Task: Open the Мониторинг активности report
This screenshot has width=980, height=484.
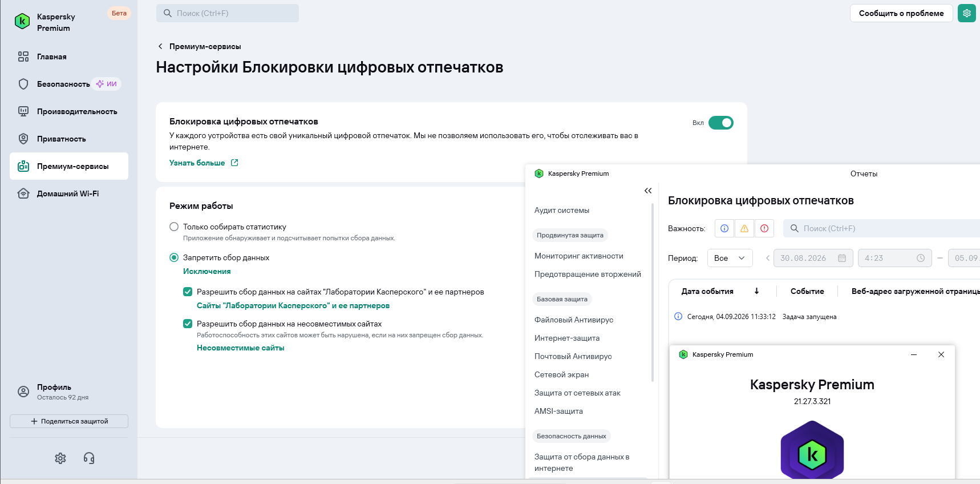Action: (x=579, y=256)
